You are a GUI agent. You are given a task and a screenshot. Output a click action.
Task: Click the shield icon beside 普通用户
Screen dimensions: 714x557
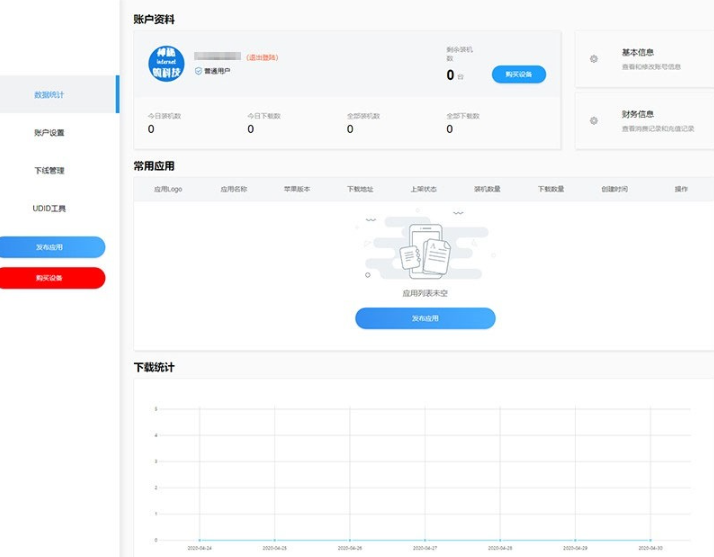coord(198,71)
